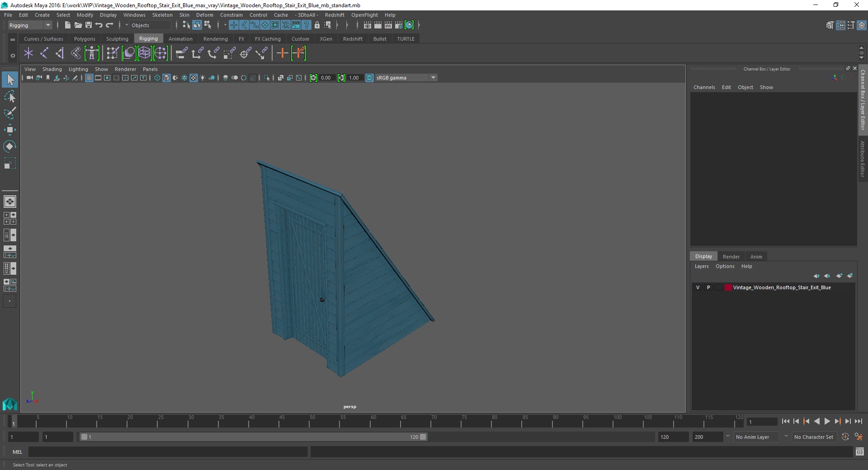Click the Create Locator shelf icon
868x470 pixels.
coord(28,53)
